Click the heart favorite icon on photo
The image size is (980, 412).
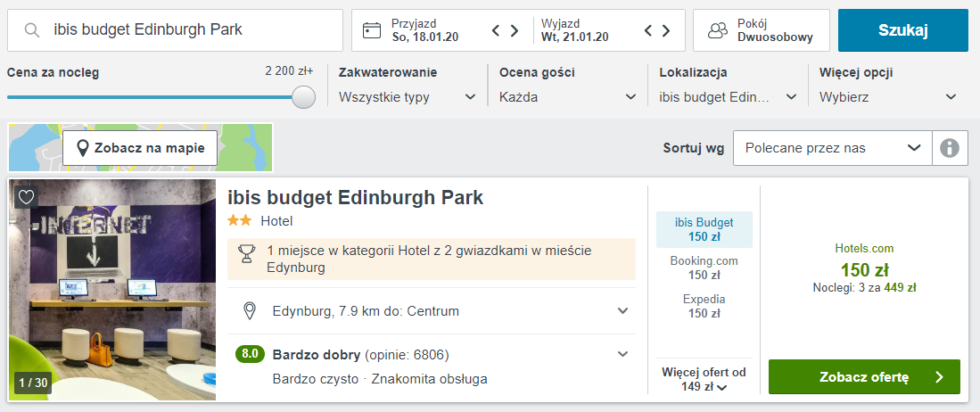point(26,197)
